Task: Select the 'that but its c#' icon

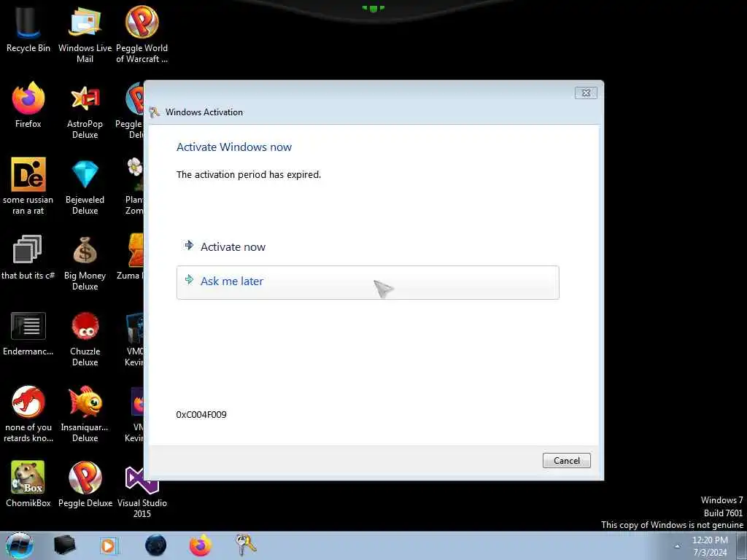Action: (28, 256)
